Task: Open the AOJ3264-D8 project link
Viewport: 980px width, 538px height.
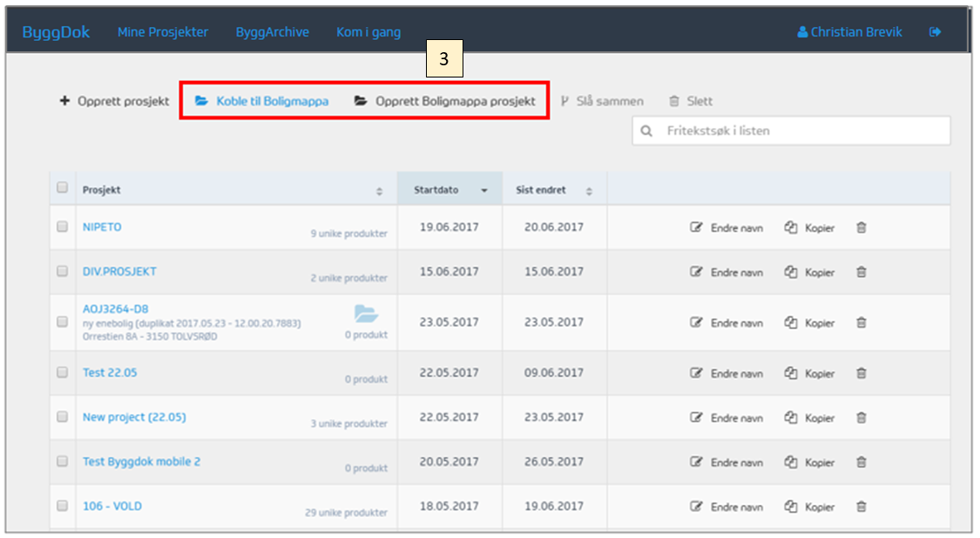Action: [115, 309]
